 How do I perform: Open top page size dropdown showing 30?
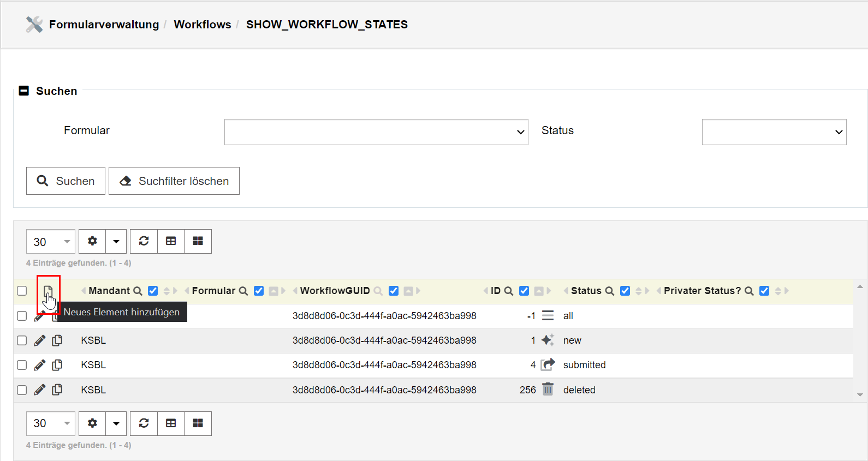point(51,242)
